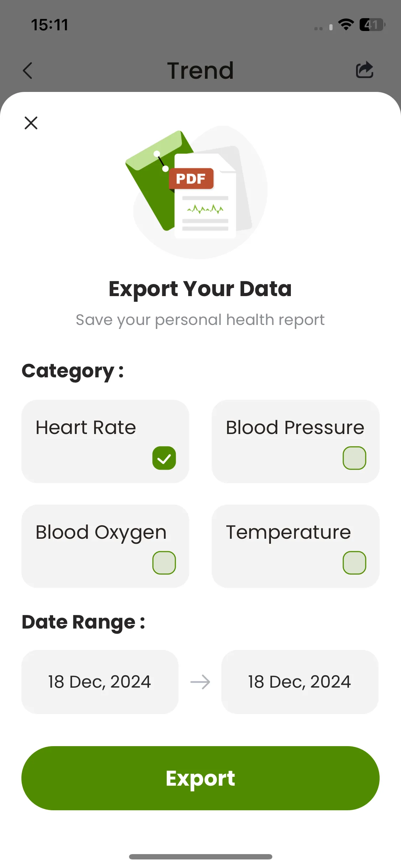Select the Heart Rate category card
Screen dimensions: 401x868
105,441
